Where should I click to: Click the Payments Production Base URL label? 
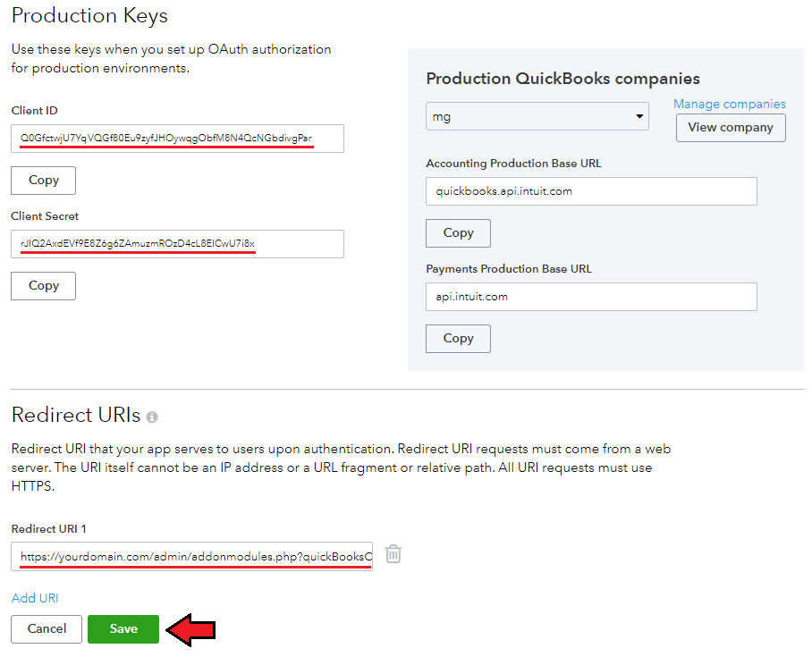[x=509, y=269]
